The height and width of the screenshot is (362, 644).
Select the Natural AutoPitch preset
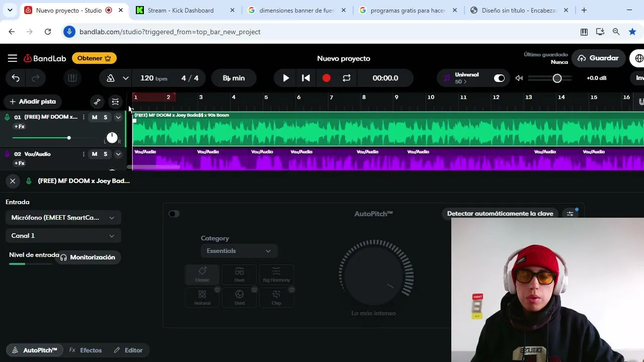(x=202, y=298)
